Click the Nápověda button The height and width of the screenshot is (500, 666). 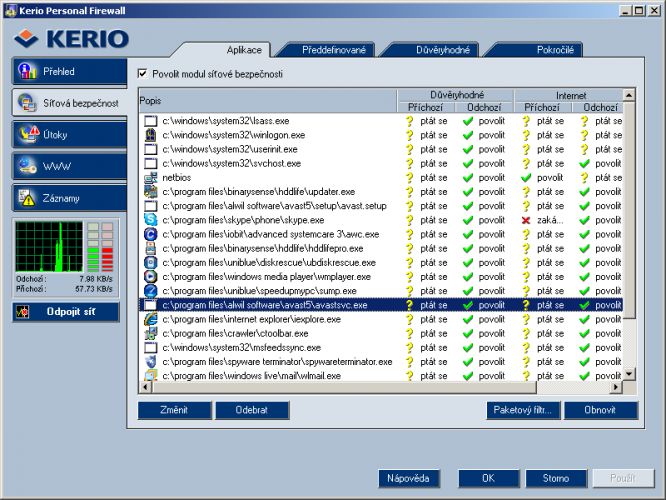pyautogui.click(x=408, y=478)
